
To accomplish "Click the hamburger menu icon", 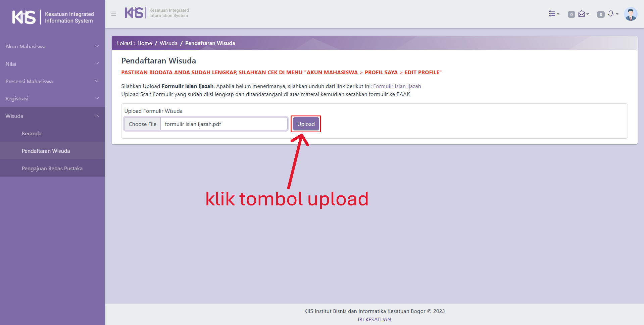I will coord(114,14).
